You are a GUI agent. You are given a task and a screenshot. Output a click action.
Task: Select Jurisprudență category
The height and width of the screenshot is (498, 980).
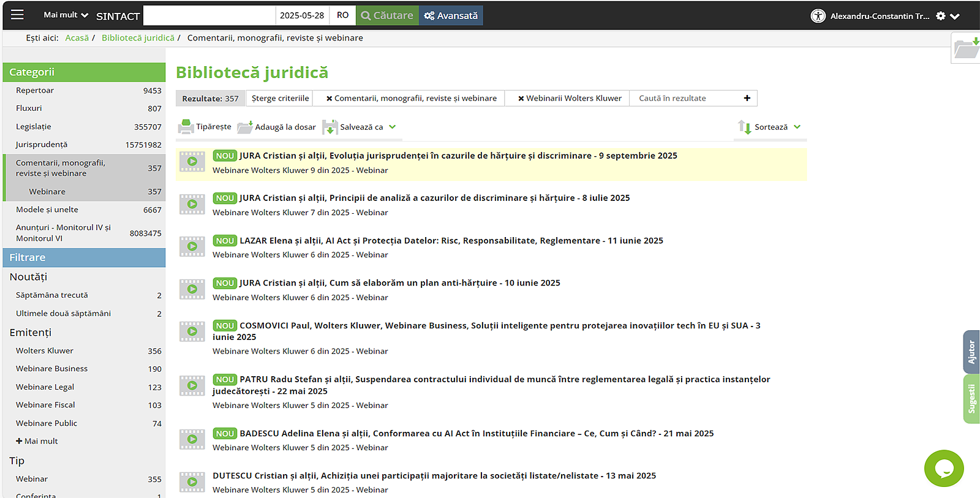pos(85,145)
